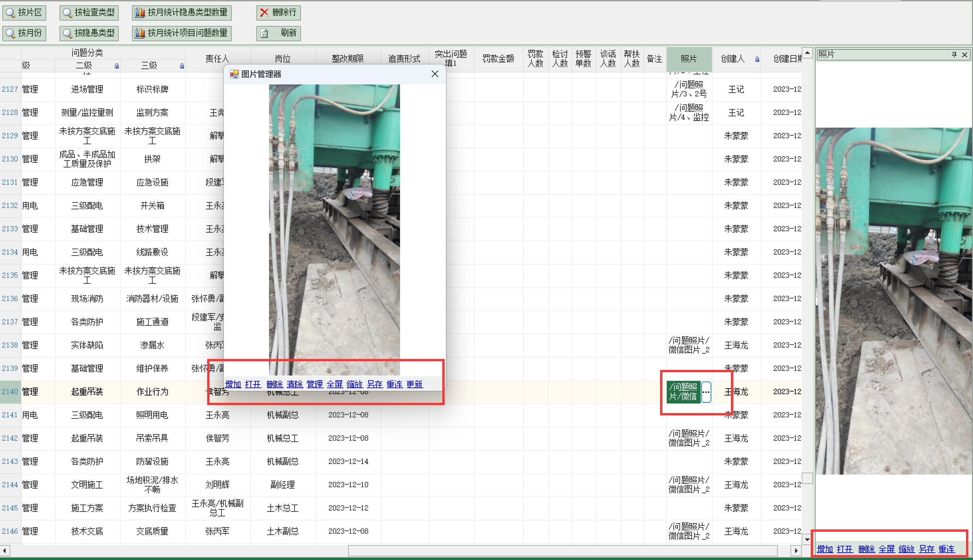Open 按月统计隐患类型数量 chart report
The image size is (973, 560).
point(182,13)
